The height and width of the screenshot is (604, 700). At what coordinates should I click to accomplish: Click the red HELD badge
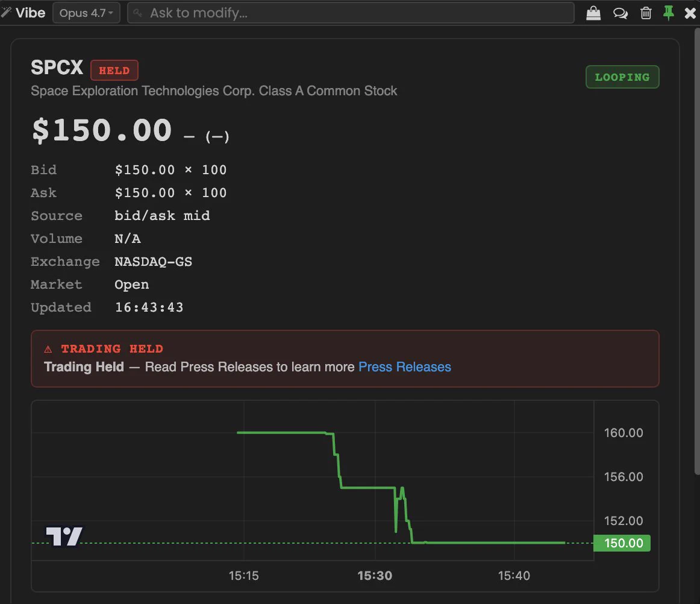(114, 71)
